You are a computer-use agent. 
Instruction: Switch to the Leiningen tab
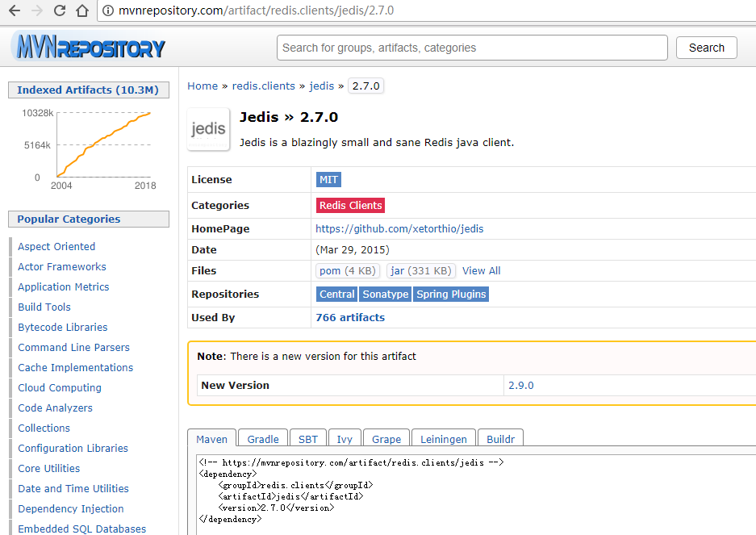[444, 438]
